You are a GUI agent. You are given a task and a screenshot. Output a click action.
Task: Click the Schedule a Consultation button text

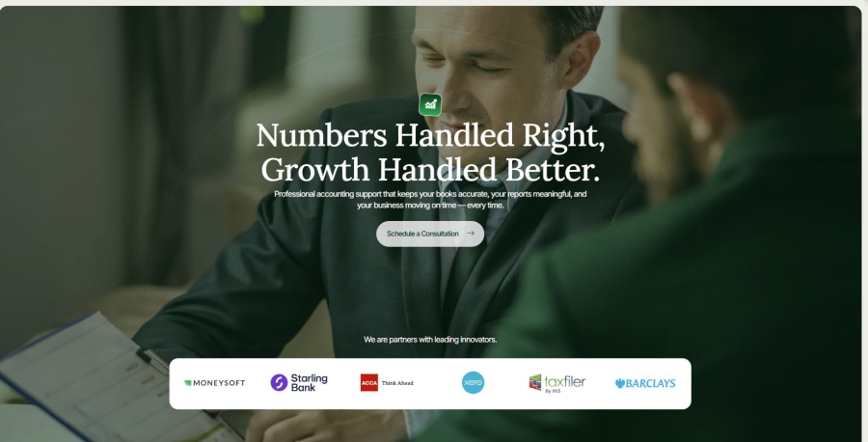(x=422, y=234)
